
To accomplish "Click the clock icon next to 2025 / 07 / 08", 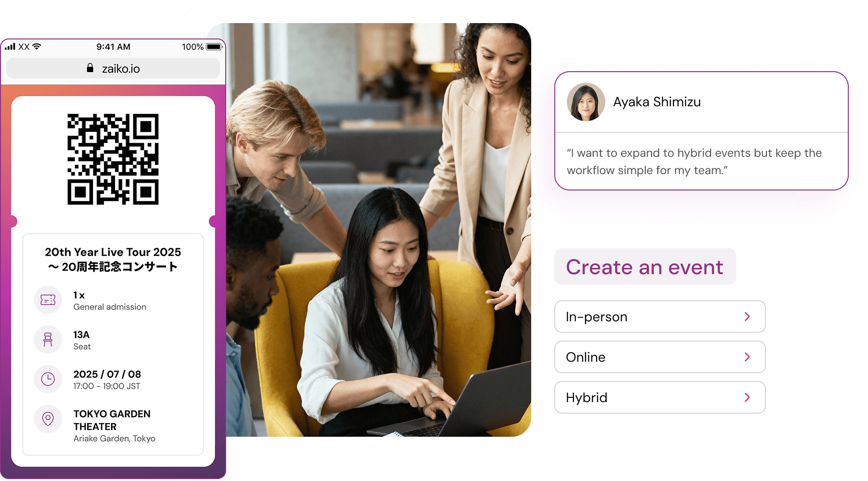I will (x=48, y=379).
